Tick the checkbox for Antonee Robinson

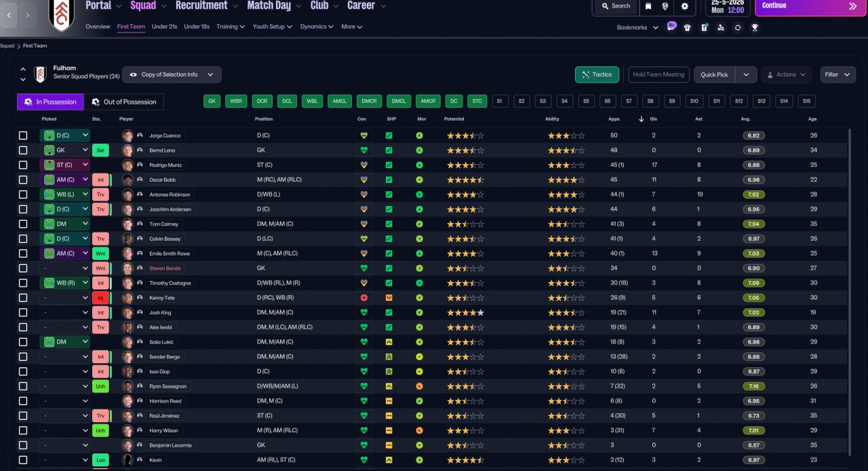click(x=23, y=194)
